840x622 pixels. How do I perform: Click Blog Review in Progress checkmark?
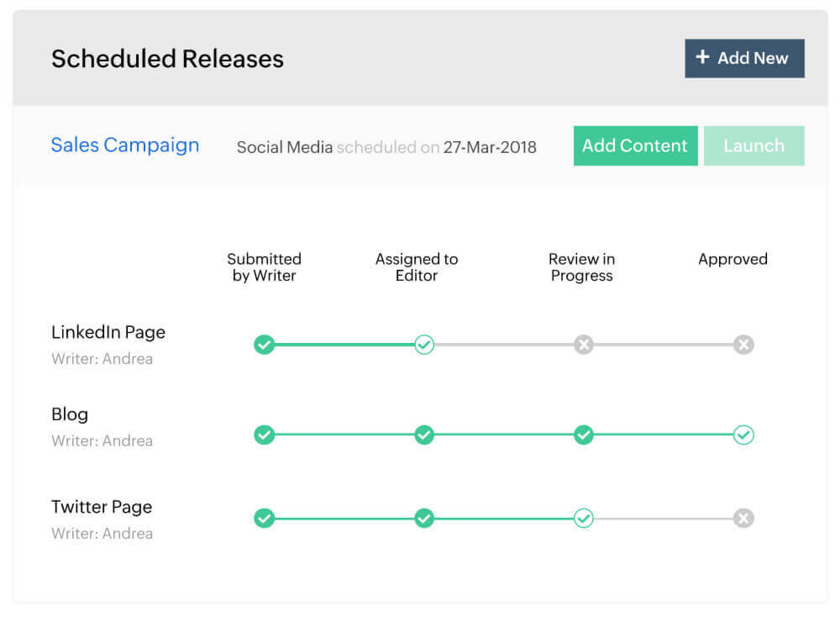[x=584, y=435]
